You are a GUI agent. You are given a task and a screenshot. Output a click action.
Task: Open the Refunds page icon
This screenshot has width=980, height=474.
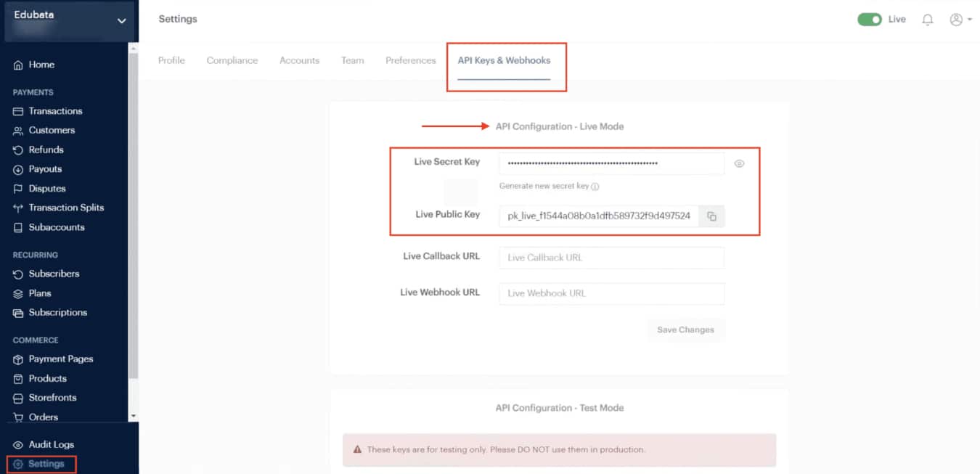pyautogui.click(x=18, y=150)
